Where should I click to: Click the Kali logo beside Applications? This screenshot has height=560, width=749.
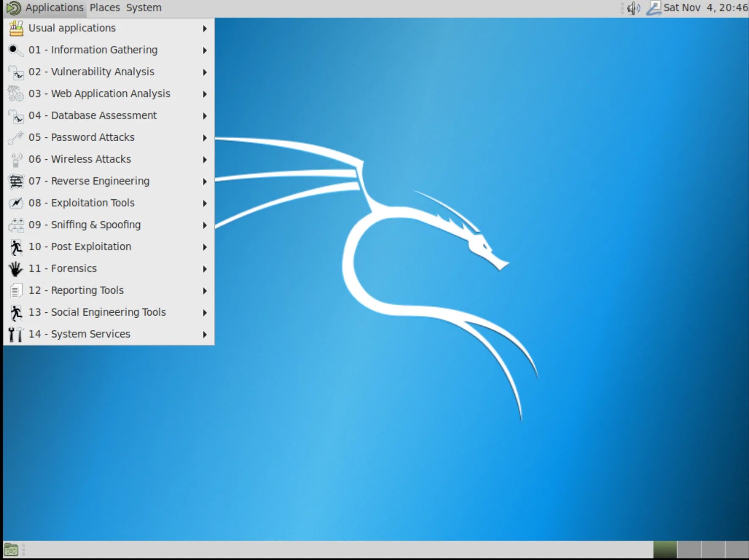pyautogui.click(x=14, y=8)
